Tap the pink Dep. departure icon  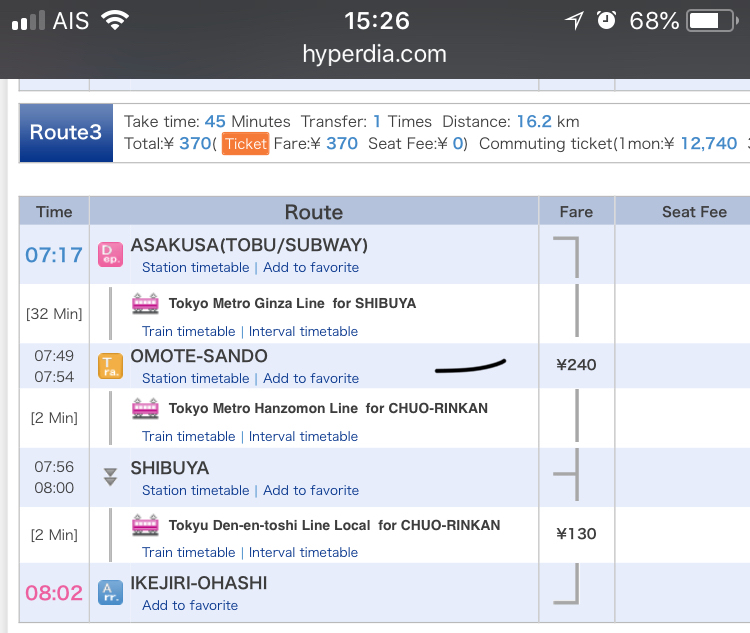110,255
